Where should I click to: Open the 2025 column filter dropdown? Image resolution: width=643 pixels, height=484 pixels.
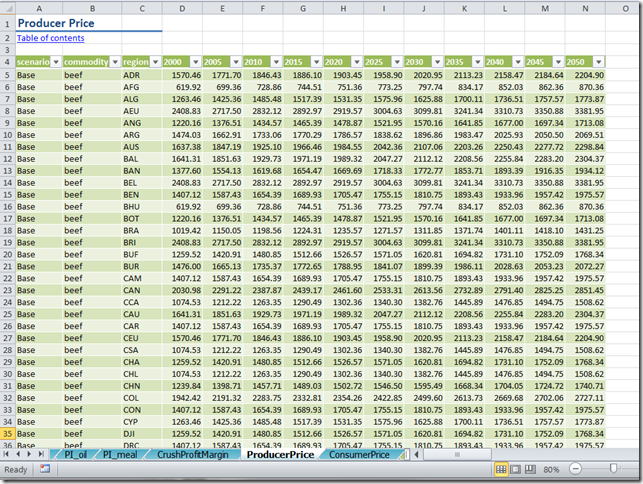pos(397,62)
